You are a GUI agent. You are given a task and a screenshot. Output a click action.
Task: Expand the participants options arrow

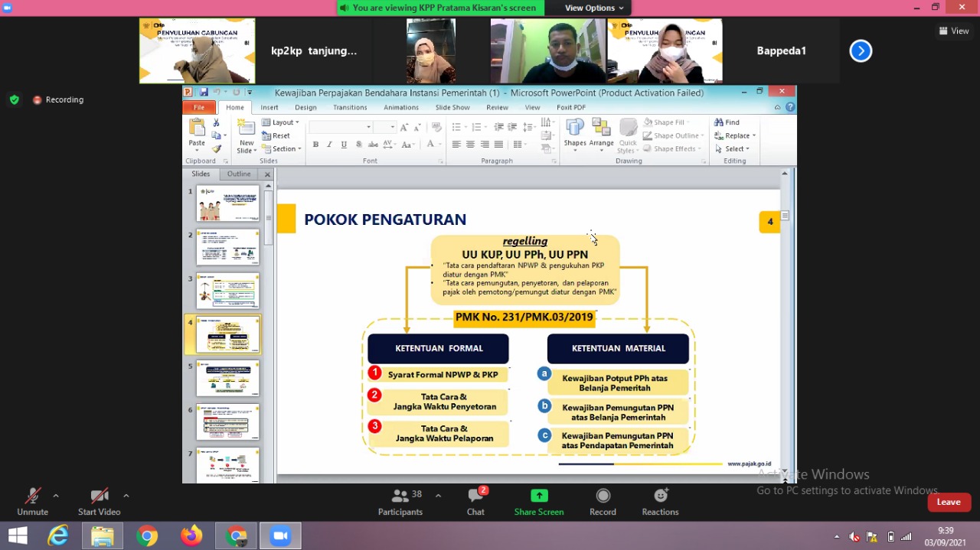pyautogui.click(x=438, y=496)
